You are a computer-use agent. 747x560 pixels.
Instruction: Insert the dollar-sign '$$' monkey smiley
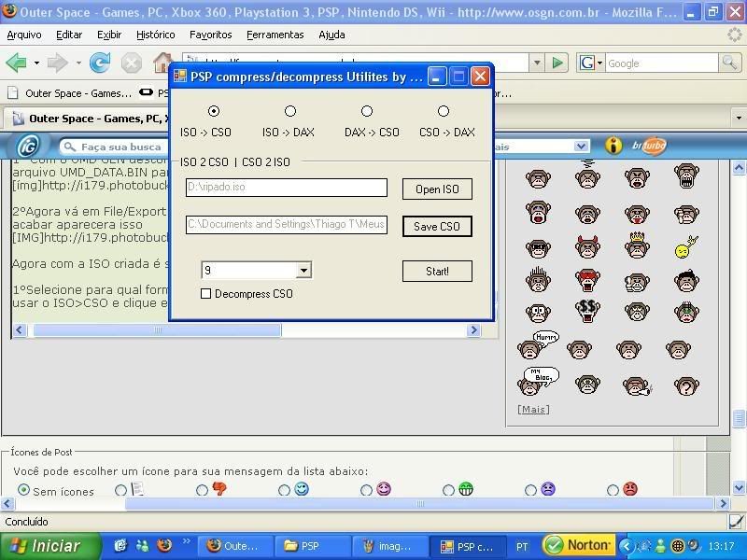[x=587, y=311]
